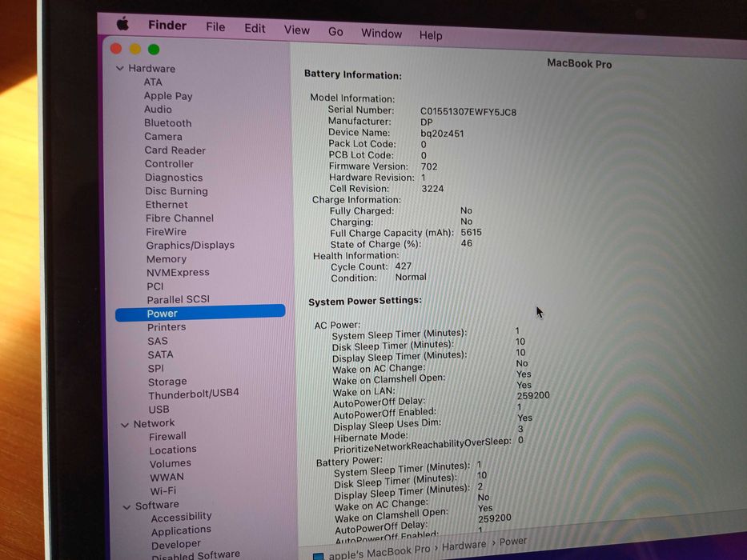Click Cycle Count value 427
Viewport: 747px width, 560px height.
click(403, 266)
